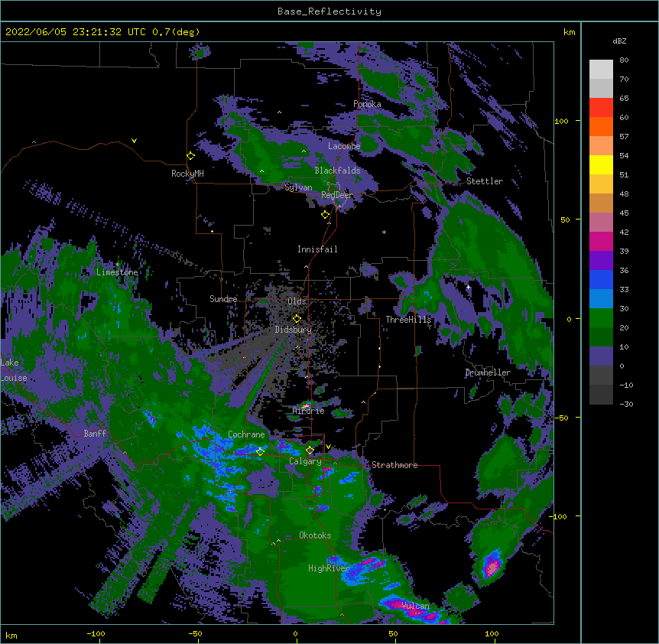The image size is (659, 644).
Task: Click the HighRiver town label
Action: coord(329,568)
